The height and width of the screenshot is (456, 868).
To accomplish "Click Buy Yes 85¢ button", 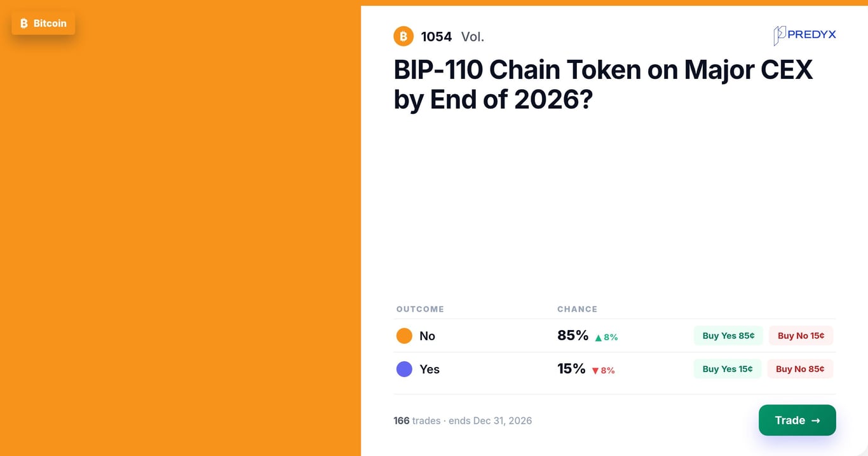I will pos(728,336).
